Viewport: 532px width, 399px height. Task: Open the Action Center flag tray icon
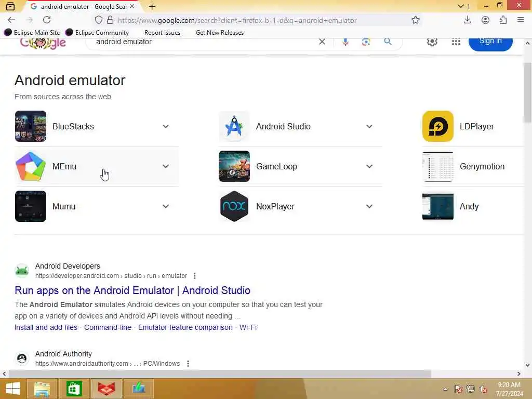point(458,389)
